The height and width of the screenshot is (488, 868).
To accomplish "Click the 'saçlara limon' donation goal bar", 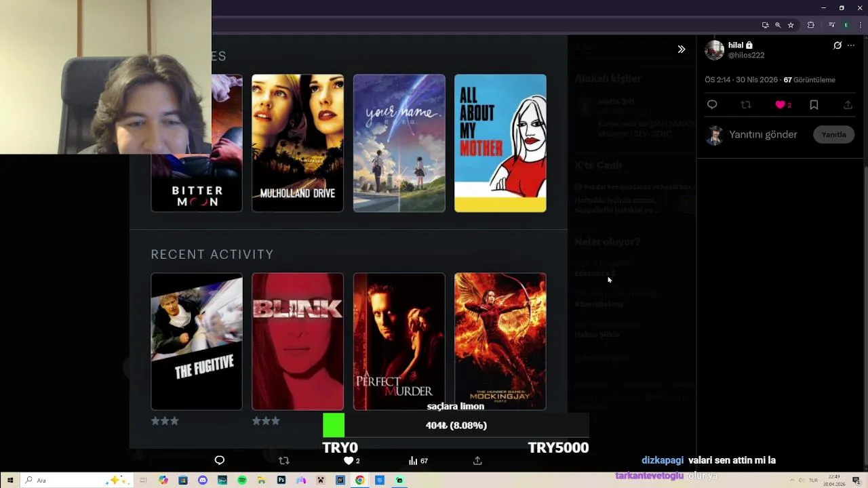I will (x=456, y=426).
